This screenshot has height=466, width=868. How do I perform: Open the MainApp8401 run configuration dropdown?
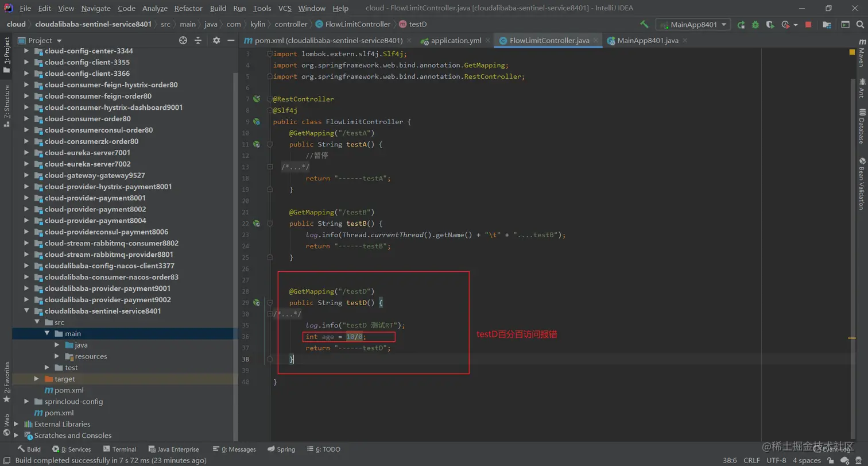(x=693, y=25)
